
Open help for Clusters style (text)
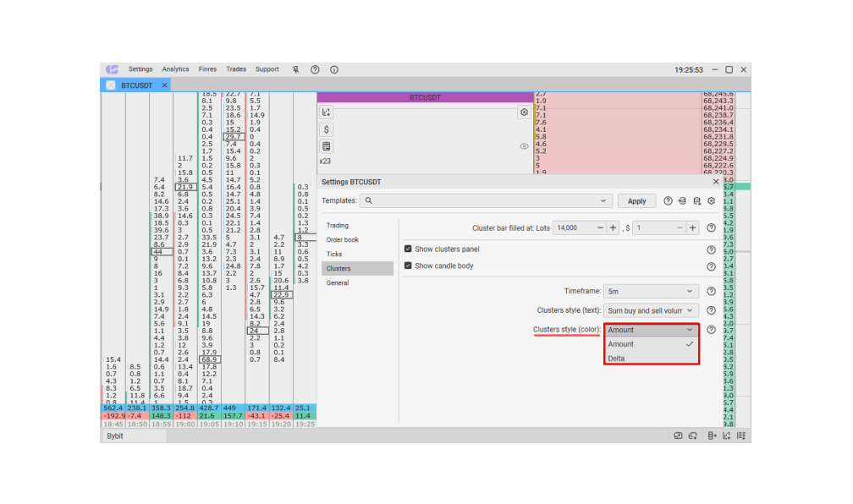tap(711, 310)
